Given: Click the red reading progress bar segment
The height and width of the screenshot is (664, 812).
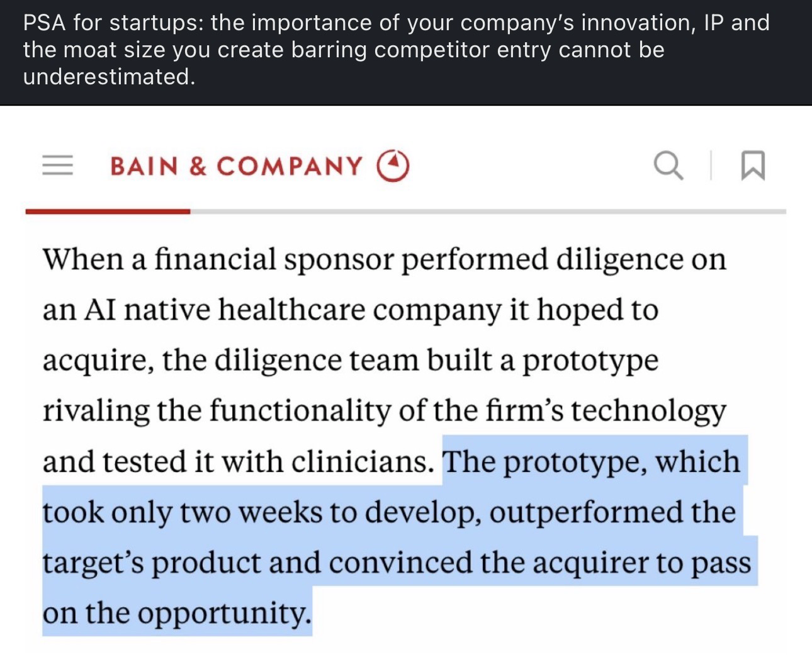Looking at the screenshot, I should (x=108, y=211).
